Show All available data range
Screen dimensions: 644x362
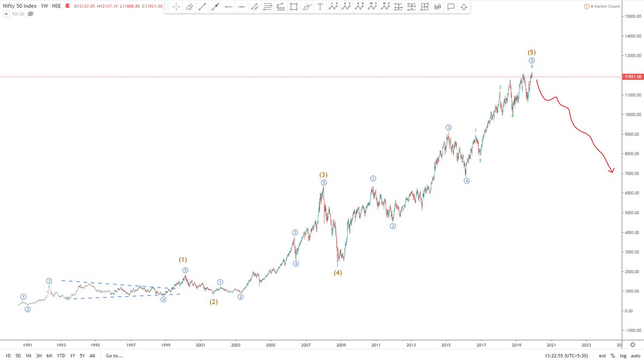tap(92, 356)
